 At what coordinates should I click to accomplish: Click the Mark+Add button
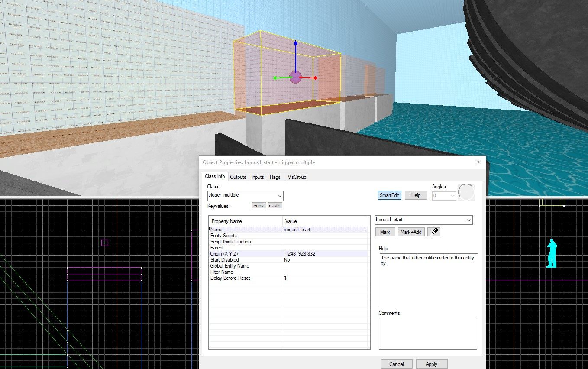pyautogui.click(x=410, y=232)
